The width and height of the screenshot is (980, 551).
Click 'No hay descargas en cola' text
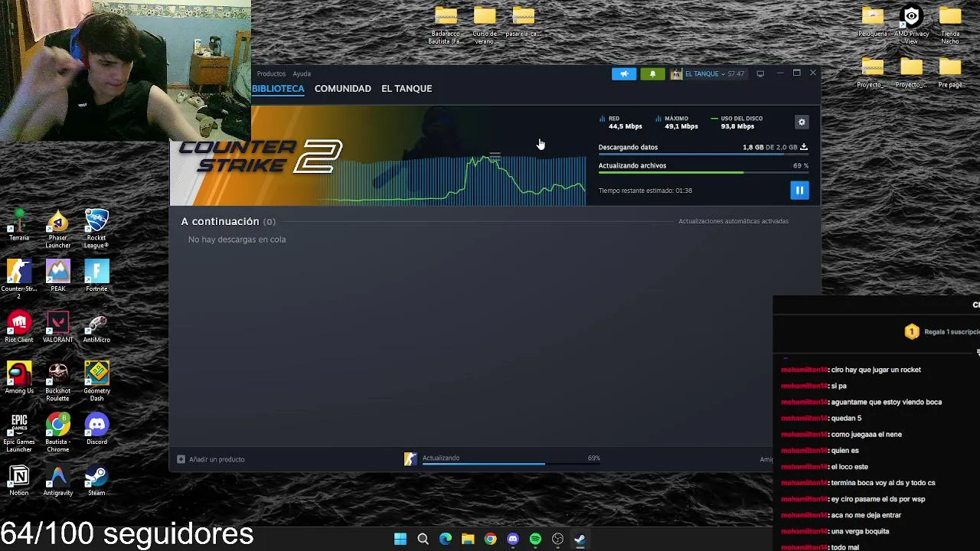(x=237, y=240)
